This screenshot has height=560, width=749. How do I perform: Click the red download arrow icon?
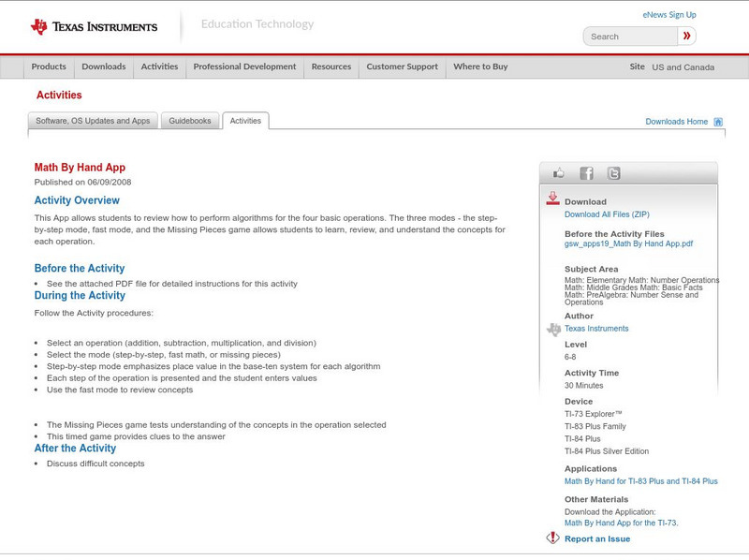[x=553, y=199]
